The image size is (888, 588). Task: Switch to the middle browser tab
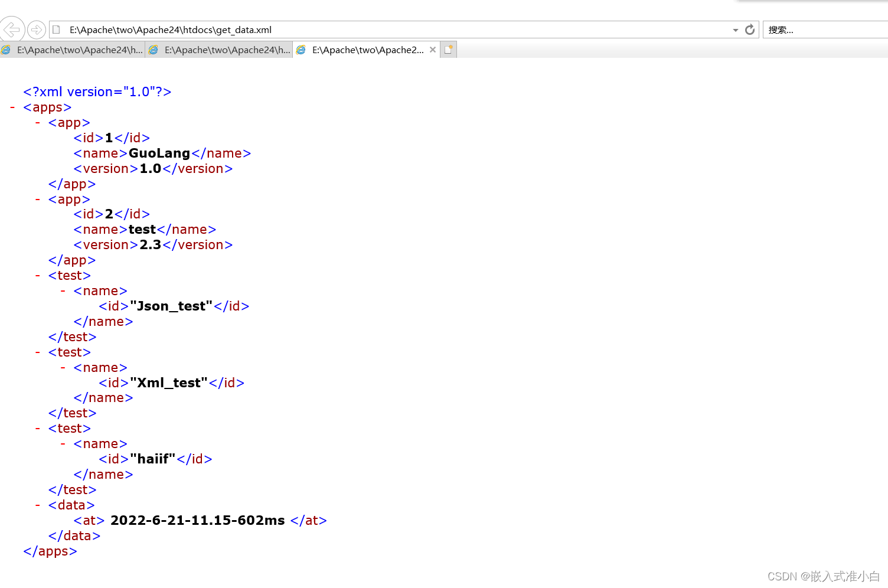[220, 50]
